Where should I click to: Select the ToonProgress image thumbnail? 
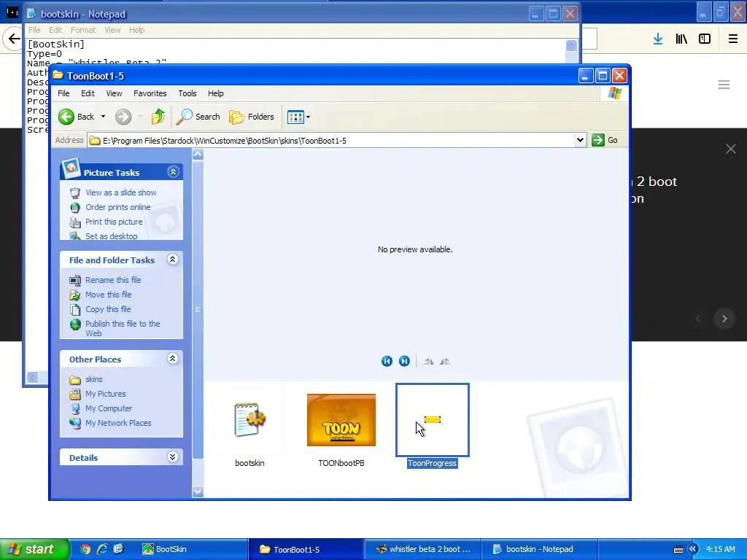433,420
